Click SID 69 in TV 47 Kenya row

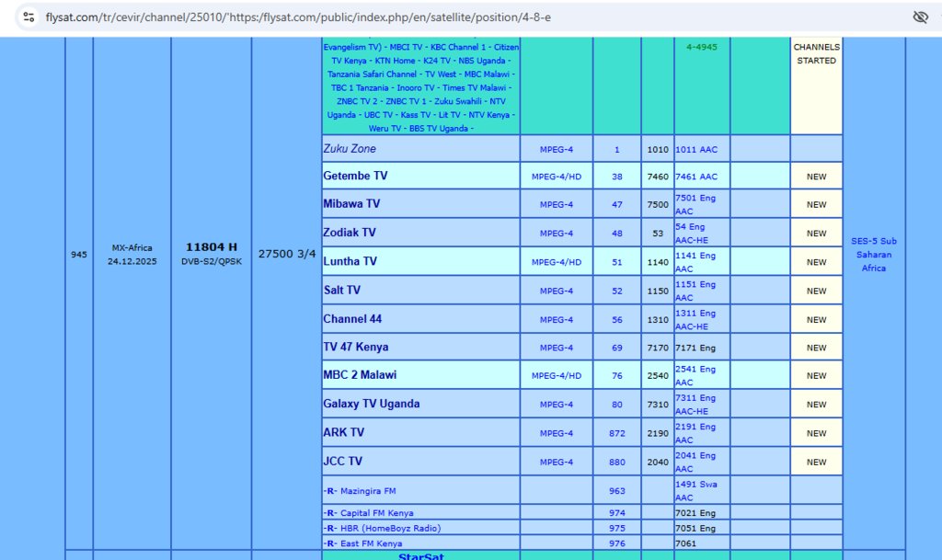[617, 348]
